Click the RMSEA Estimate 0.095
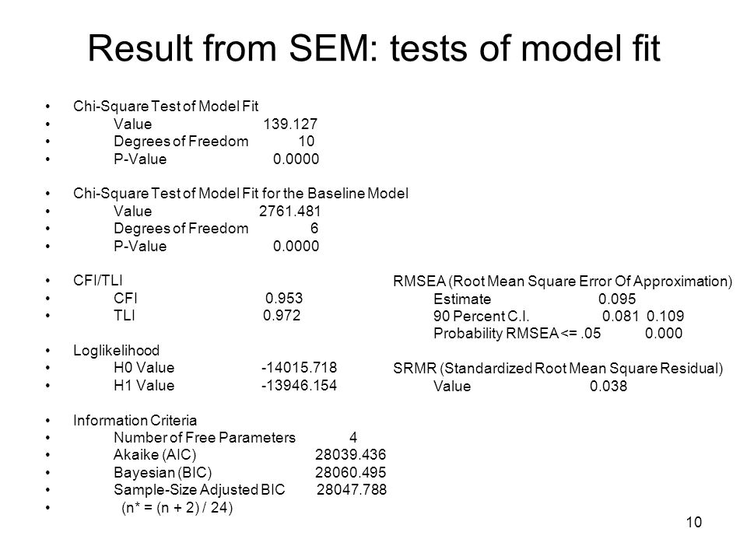Viewport: 747px width, 560px height. tap(617, 299)
